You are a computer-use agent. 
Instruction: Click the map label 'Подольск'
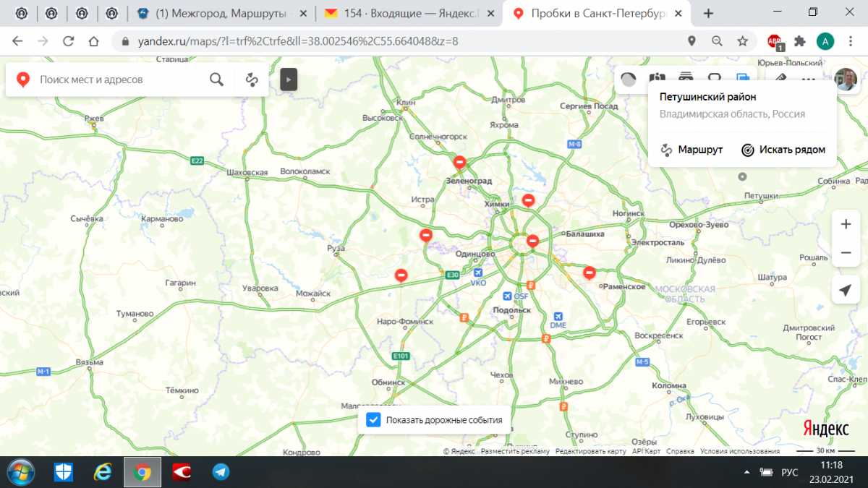pos(511,310)
